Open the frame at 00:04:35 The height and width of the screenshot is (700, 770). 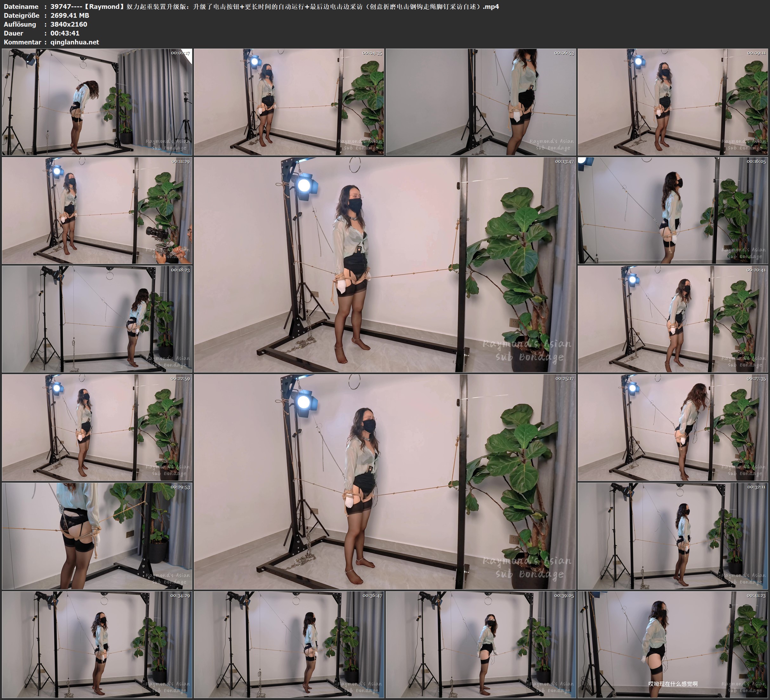coord(289,102)
